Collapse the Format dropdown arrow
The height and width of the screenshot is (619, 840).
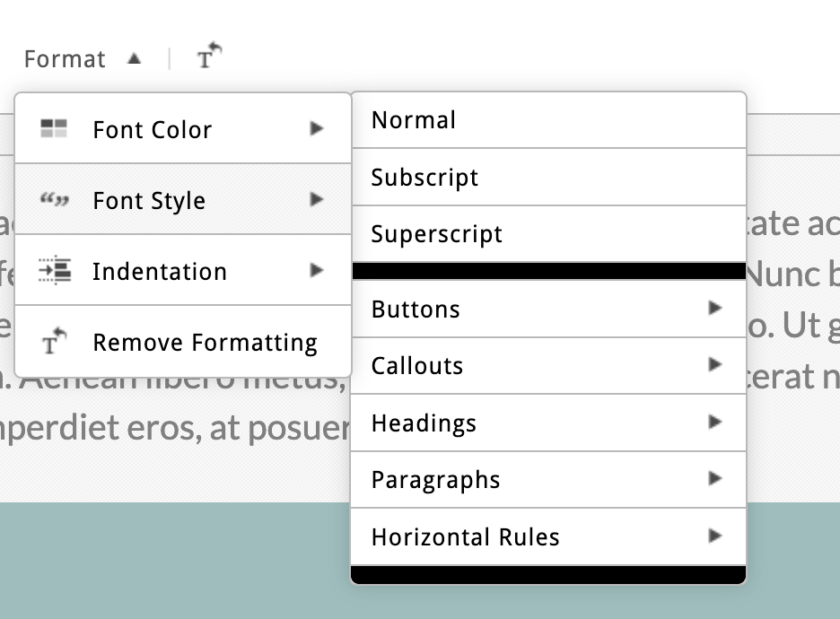(x=134, y=59)
